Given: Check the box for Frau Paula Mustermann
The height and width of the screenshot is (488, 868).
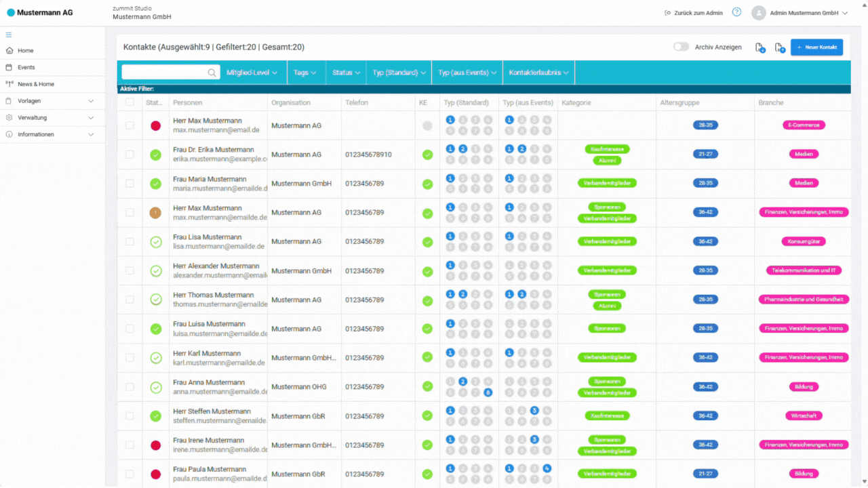Looking at the screenshot, I should pyautogui.click(x=130, y=474).
